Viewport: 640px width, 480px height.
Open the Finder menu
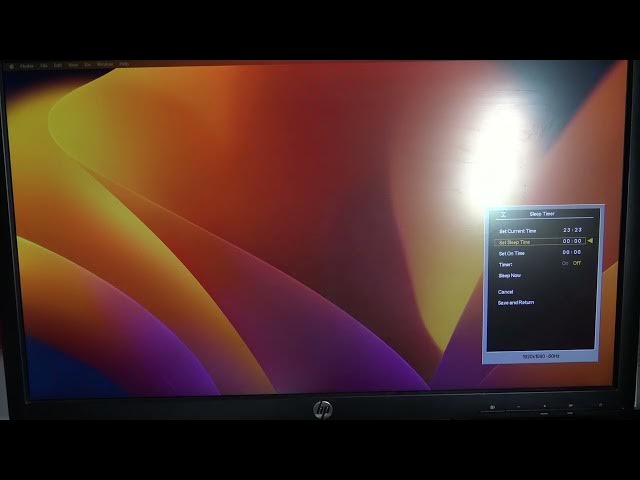[27, 66]
